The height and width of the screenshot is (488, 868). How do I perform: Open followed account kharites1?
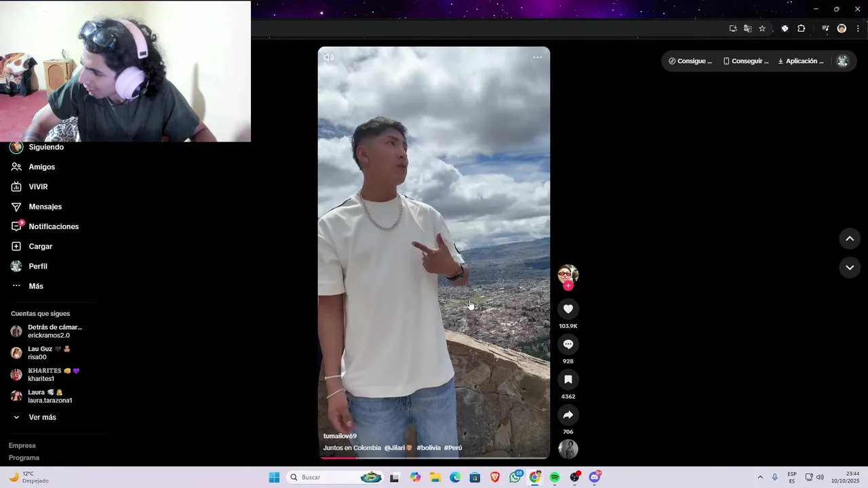(46, 375)
